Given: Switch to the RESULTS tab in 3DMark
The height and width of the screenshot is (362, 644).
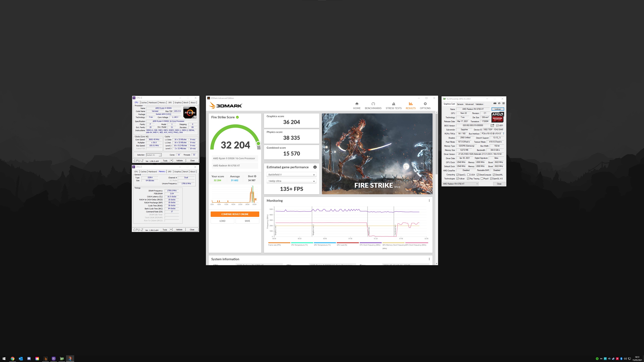Looking at the screenshot, I should coord(411,106).
